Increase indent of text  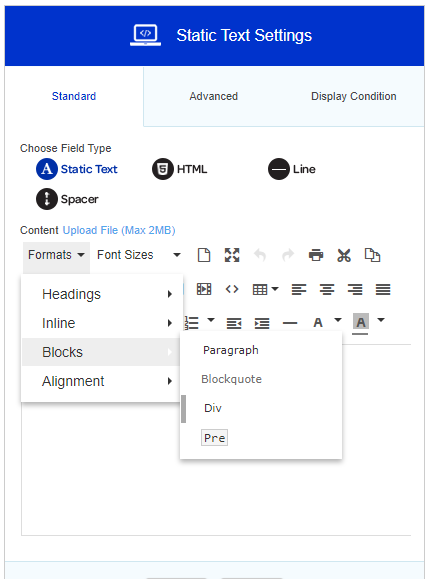262,323
